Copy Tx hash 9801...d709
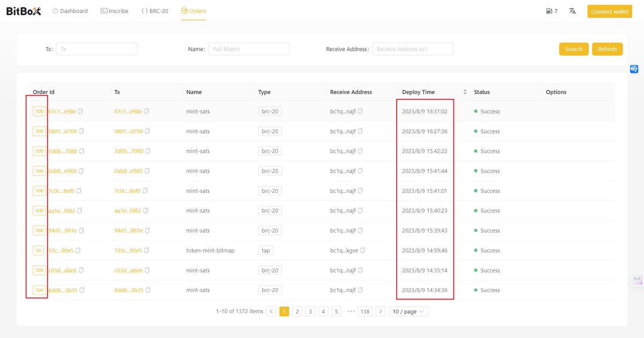 [x=148, y=132]
